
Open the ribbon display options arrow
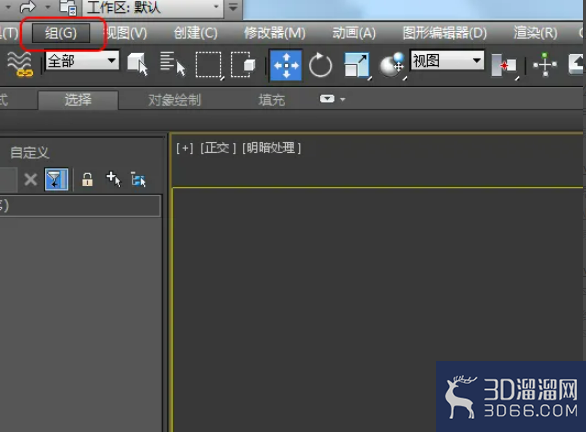343,99
